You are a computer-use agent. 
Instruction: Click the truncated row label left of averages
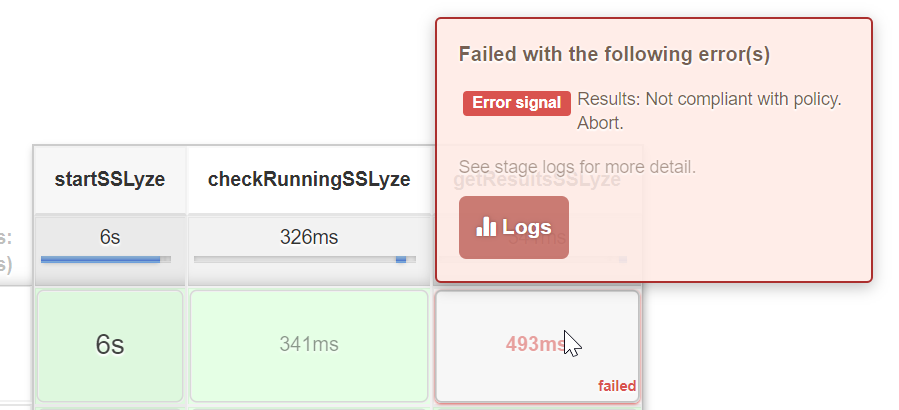(x=6, y=250)
